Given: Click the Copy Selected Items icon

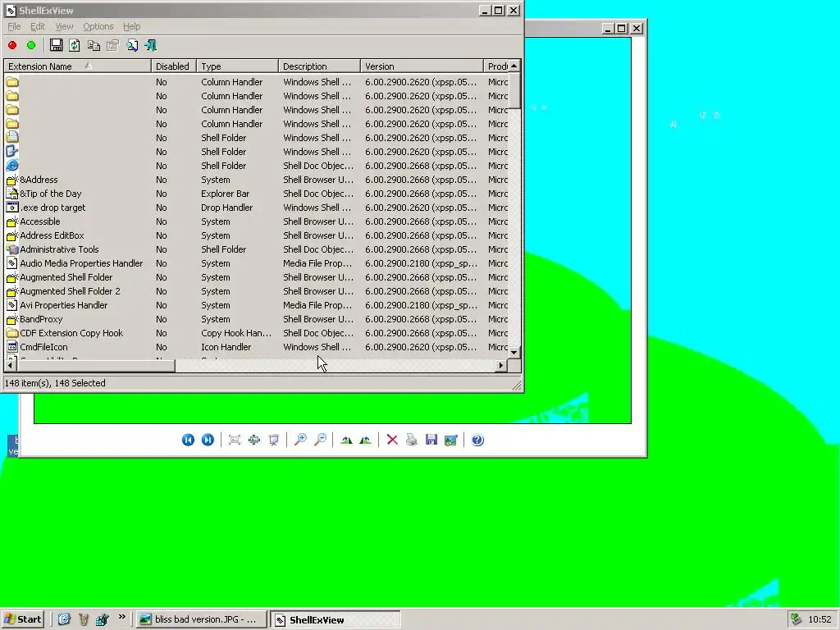Looking at the screenshot, I should pos(94,46).
